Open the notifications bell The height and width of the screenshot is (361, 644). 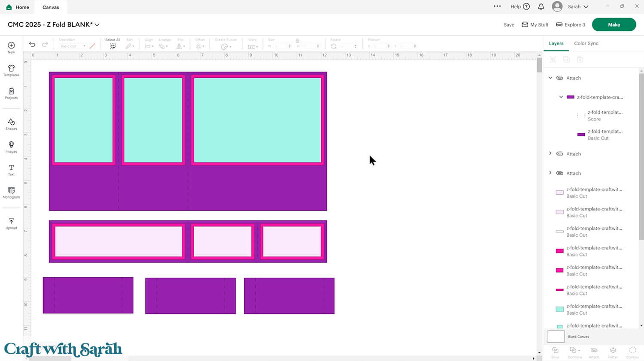click(x=541, y=6)
